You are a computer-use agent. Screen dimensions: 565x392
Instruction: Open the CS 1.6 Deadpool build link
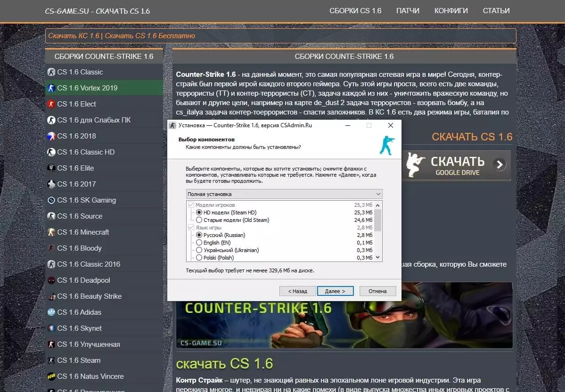pos(83,280)
